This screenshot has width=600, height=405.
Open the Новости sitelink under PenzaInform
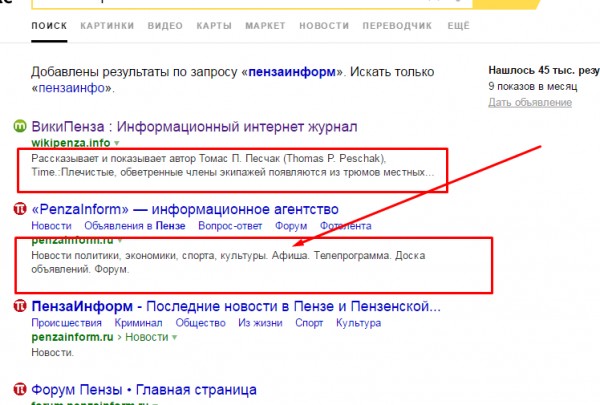click(x=51, y=226)
